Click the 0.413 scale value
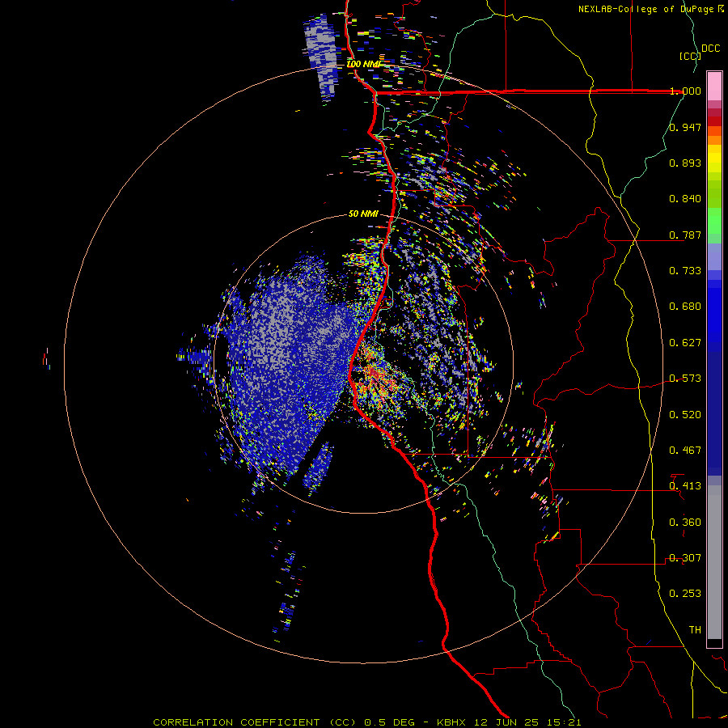Screen dimensions: 728x728 [x=685, y=486]
